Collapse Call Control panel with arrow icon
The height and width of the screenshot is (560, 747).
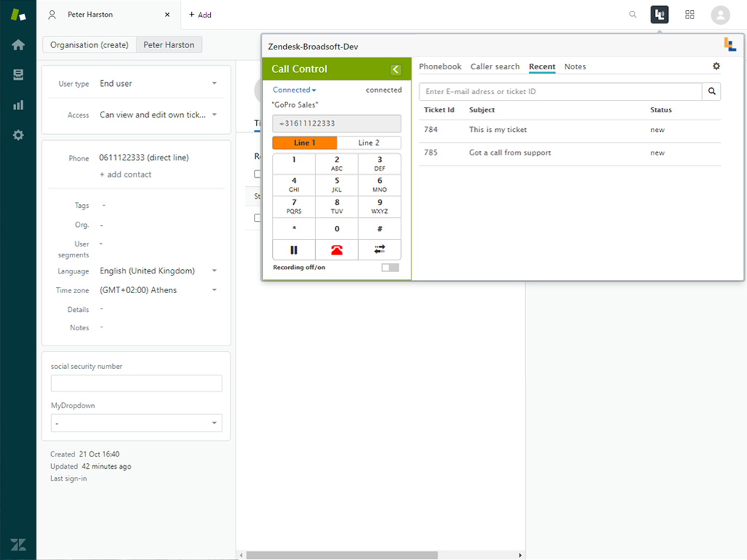point(395,69)
